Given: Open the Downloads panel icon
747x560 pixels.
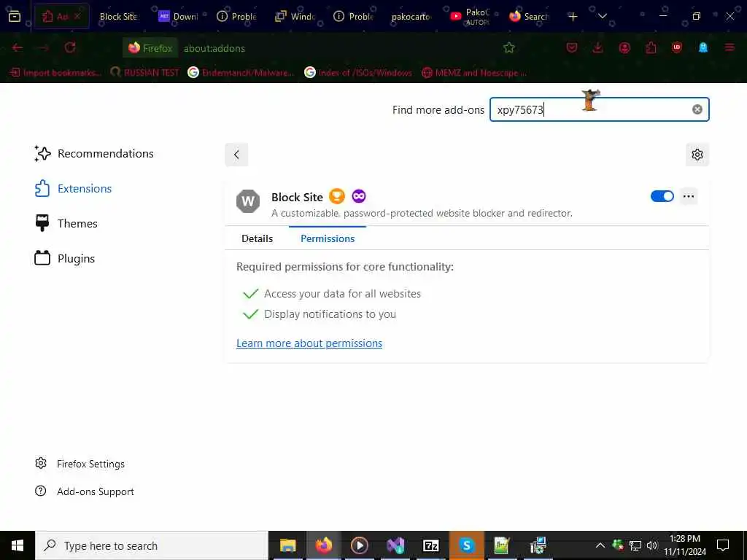Looking at the screenshot, I should pos(598,47).
